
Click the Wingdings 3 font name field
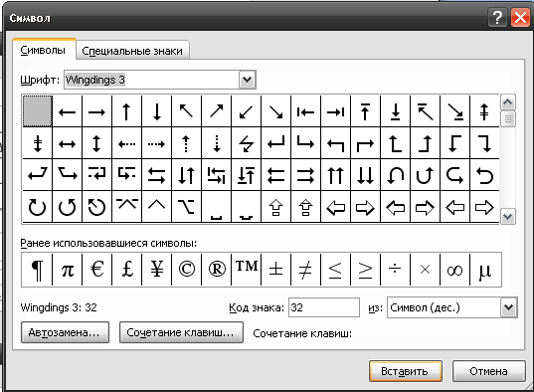coord(152,80)
